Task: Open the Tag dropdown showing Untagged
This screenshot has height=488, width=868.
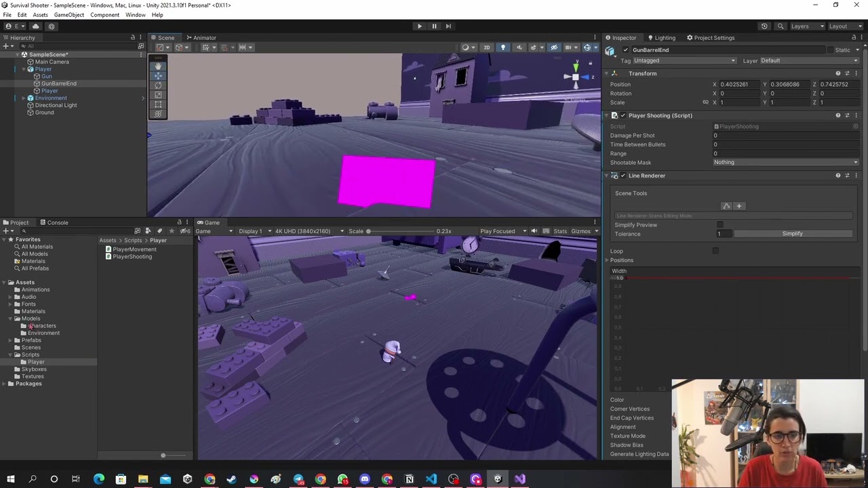Action: [684, 61]
